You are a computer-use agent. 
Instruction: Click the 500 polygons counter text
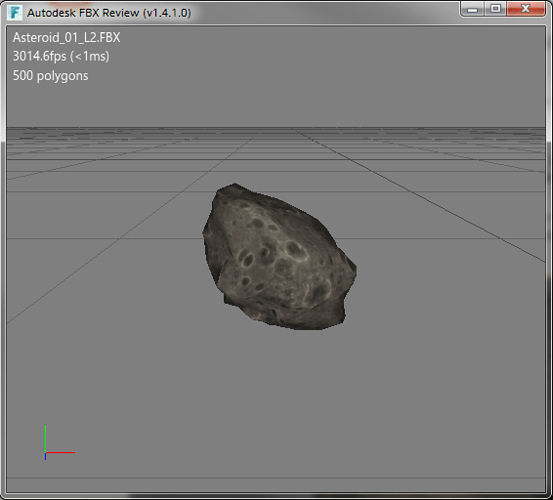pyautogui.click(x=50, y=76)
